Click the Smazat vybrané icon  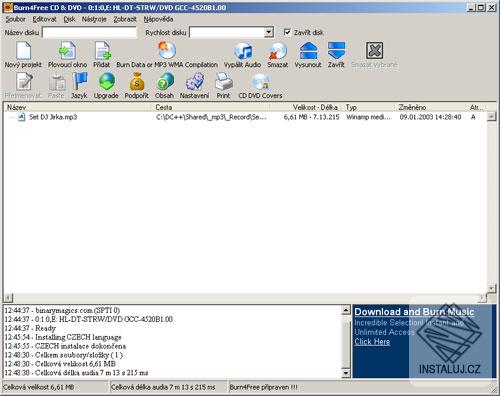(x=374, y=51)
